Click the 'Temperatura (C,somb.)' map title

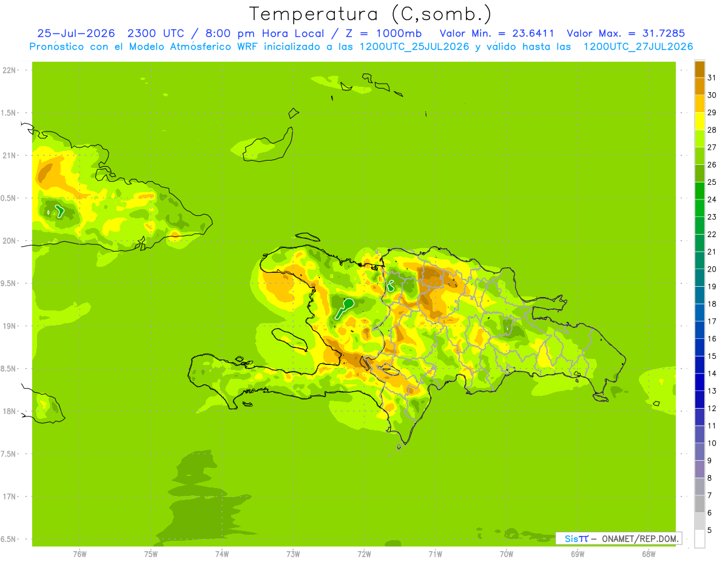[x=371, y=14]
